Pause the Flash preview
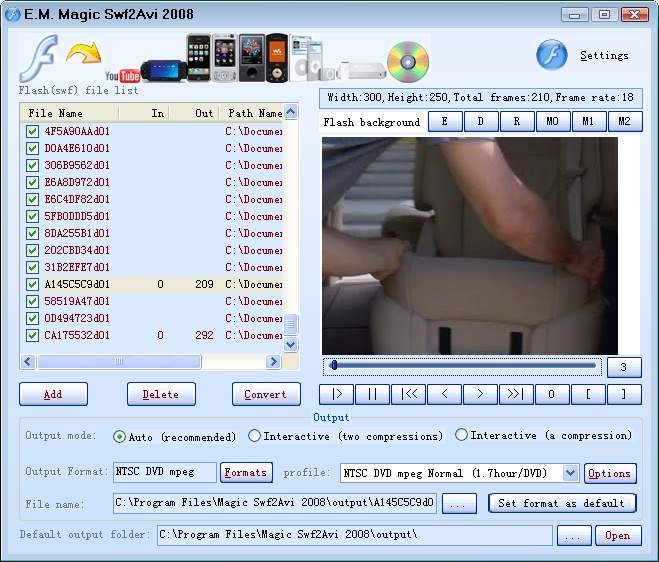This screenshot has width=659, height=562. tap(372, 394)
